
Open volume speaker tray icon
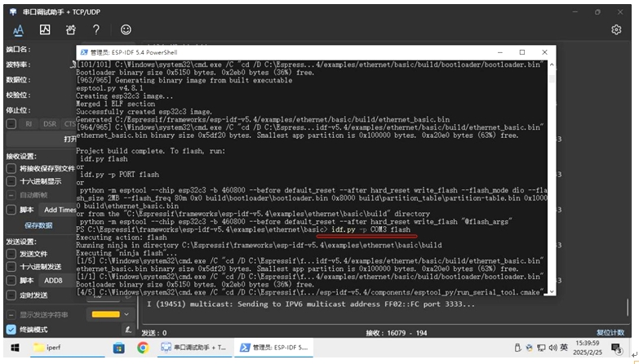tap(552, 348)
